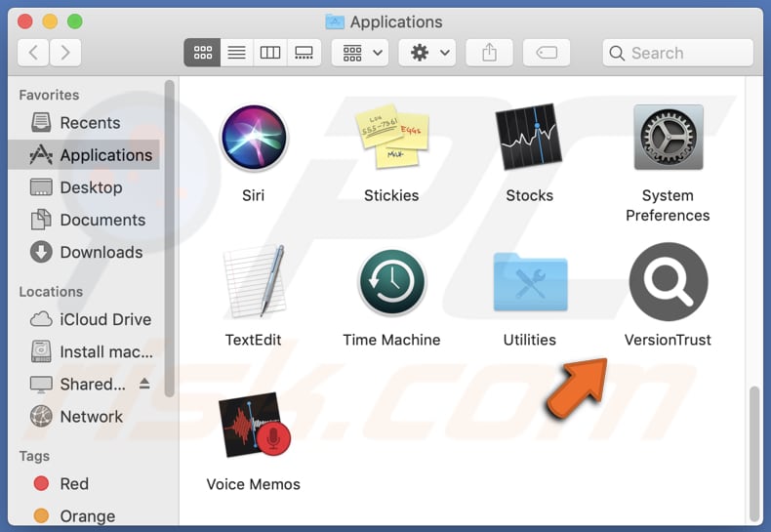Viewport: 771px width, 532px height.
Task: Switch to column view mode
Action: [270, 53]
